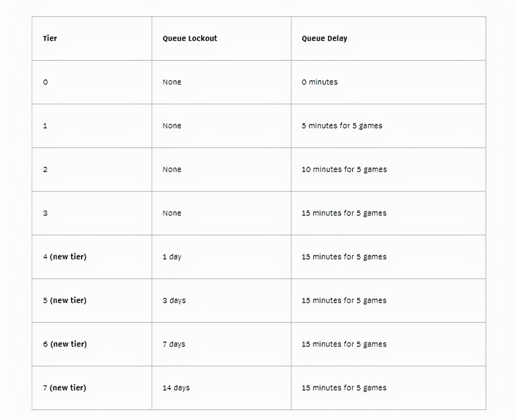Click the "Queue Delay" column header
The width and height of the screenshot is (516, 420).
click(324, 39)
